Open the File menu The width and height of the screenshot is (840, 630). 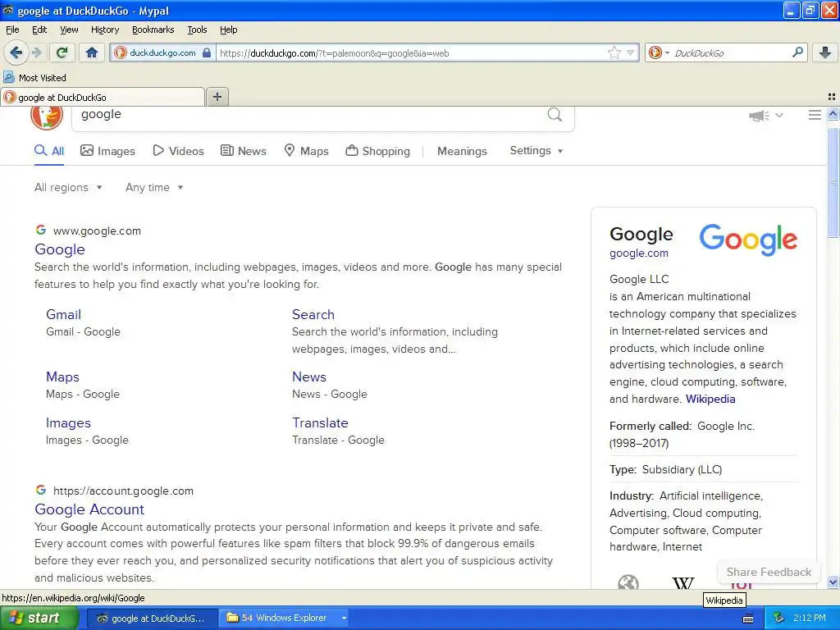coord(12,30)
